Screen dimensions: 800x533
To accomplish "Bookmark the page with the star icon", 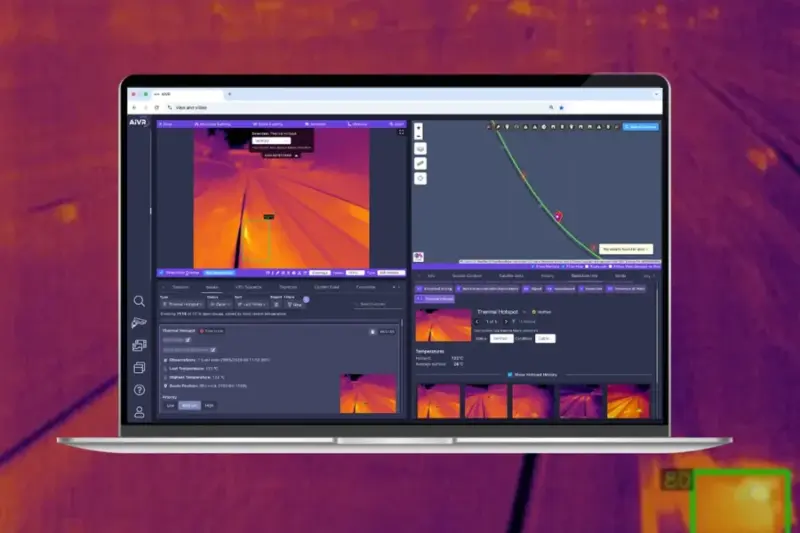I will (562, 108).
